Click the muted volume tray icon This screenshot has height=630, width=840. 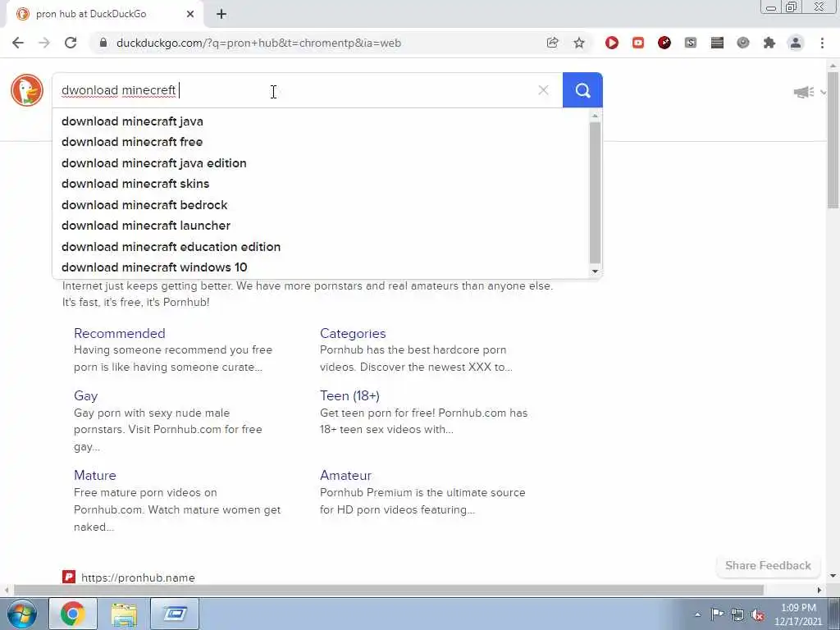point(757,615)
